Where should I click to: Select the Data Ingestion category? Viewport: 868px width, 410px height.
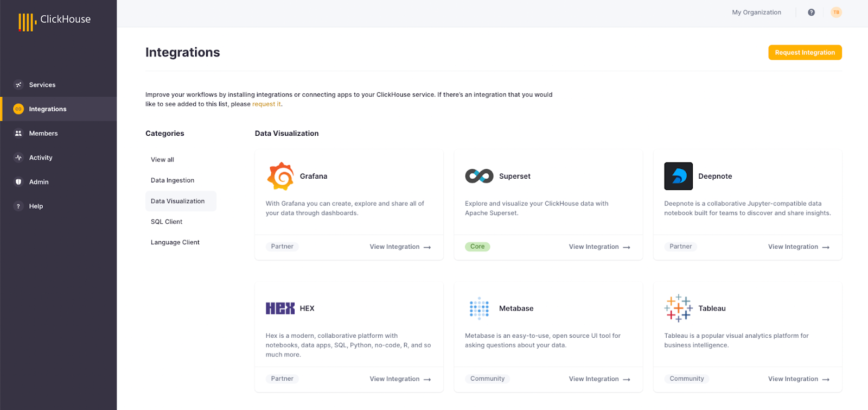pos(173,180)
